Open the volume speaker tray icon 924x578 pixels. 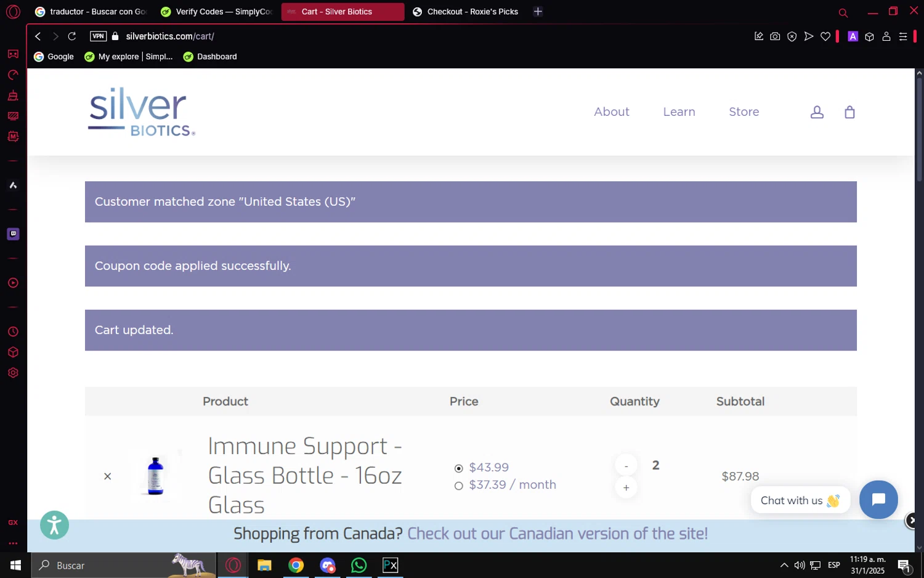pos(800,565)
